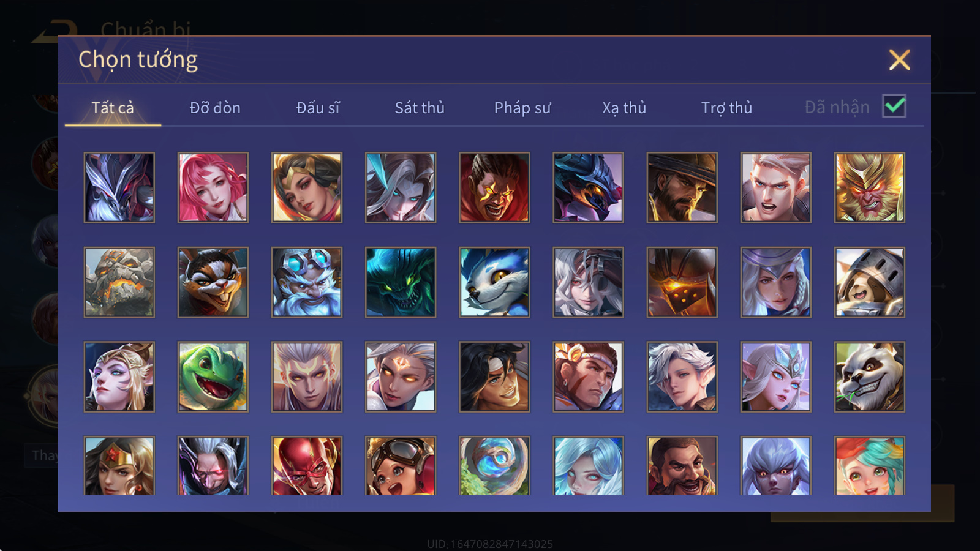
Task: Pick the pilot girl with aviator goggles
Action: 401,466
